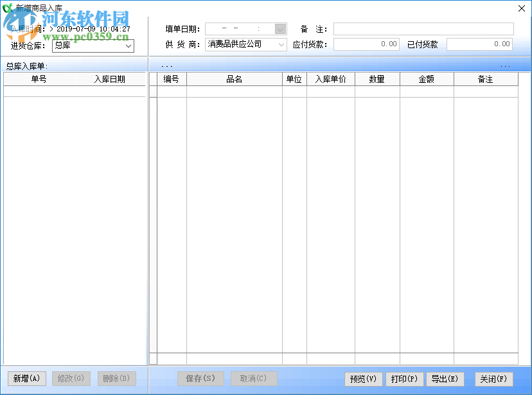Click 预览(V) to preview the document
The image size is (532, 395).
pyautogui.click(x=363, y=378)
